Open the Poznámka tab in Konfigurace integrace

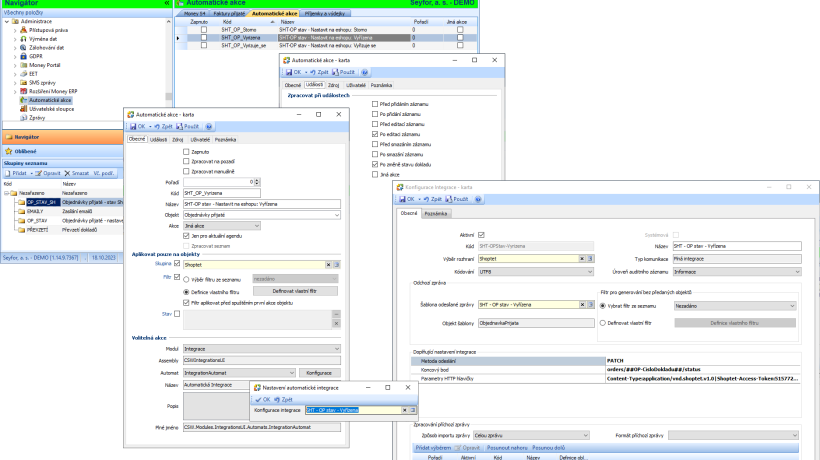coord(436,214)
